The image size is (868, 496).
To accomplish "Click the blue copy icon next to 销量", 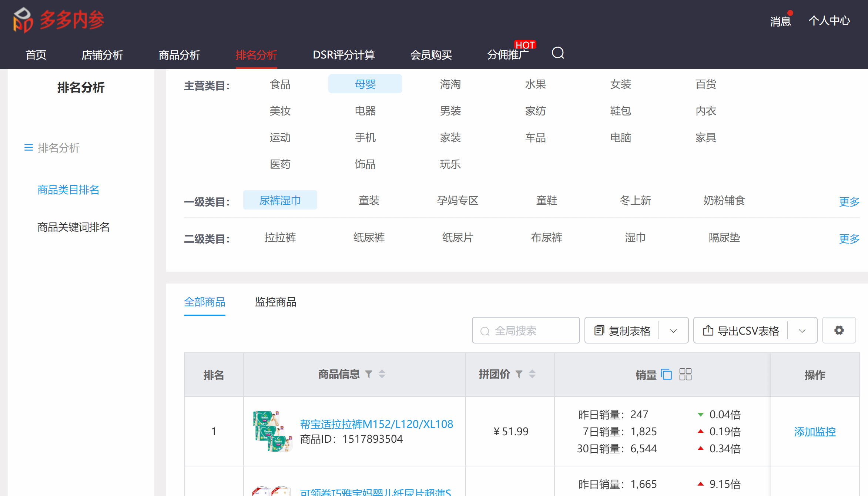I will pos(667,375).
